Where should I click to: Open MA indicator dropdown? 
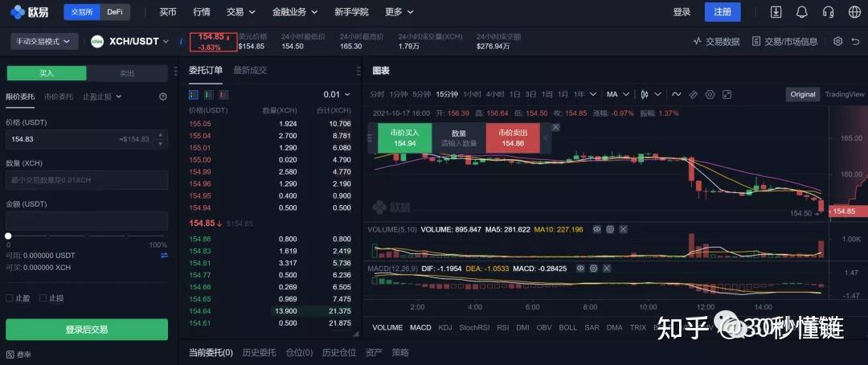(618, 94)
